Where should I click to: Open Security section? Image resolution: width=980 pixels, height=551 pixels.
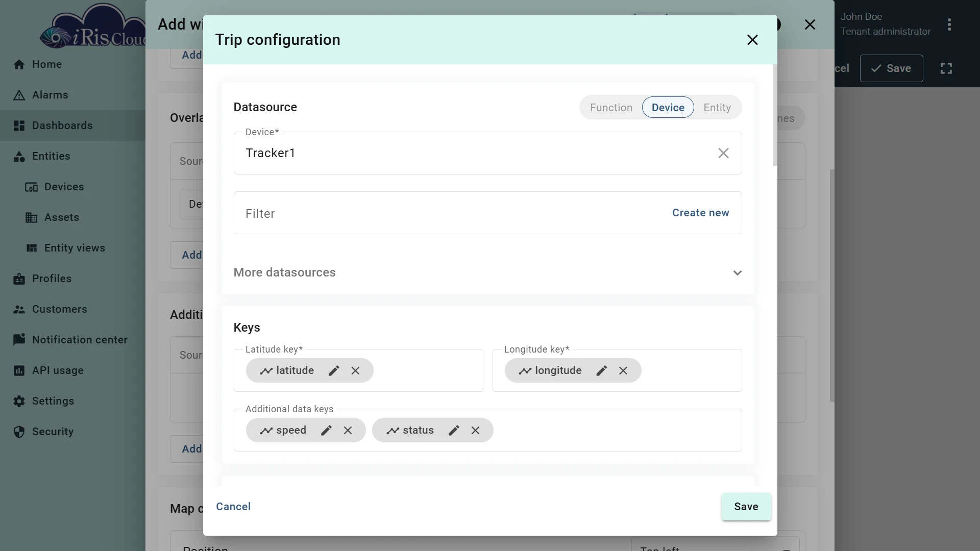point(72,432)
